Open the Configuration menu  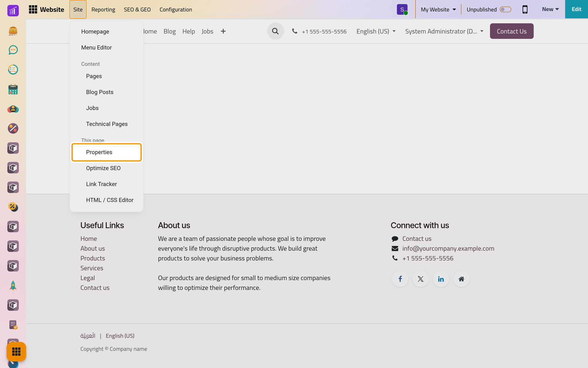176,10
